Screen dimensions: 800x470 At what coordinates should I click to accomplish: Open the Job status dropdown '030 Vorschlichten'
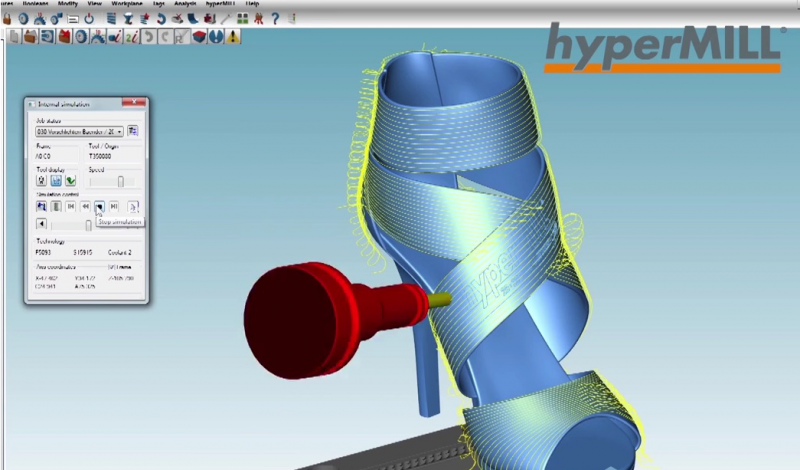click(79, 132)
